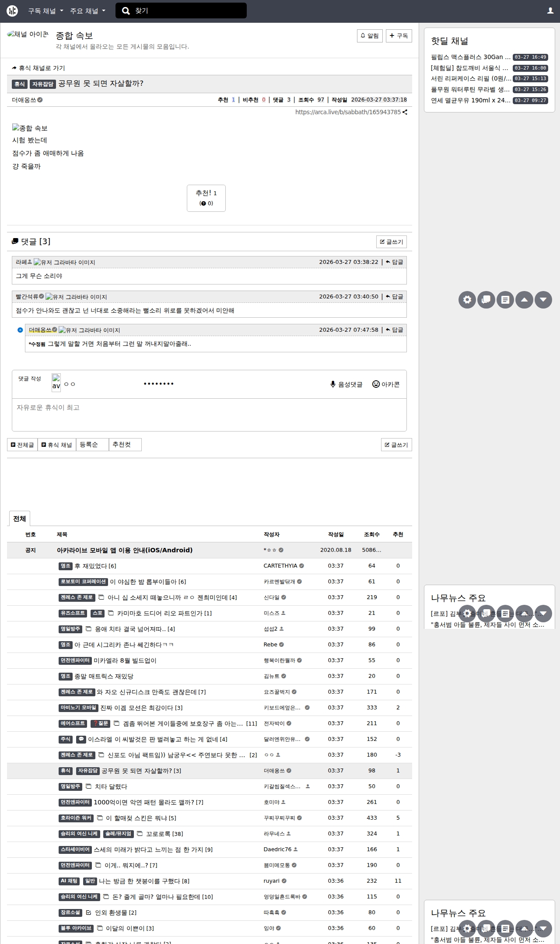Click the 에어소프트 channel badge

tap(73, 723)
